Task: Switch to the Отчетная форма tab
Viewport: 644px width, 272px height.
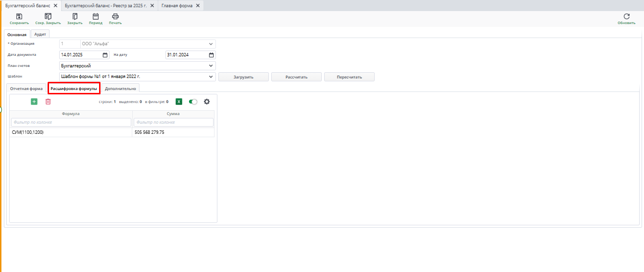Action: (x=26, y=89)
